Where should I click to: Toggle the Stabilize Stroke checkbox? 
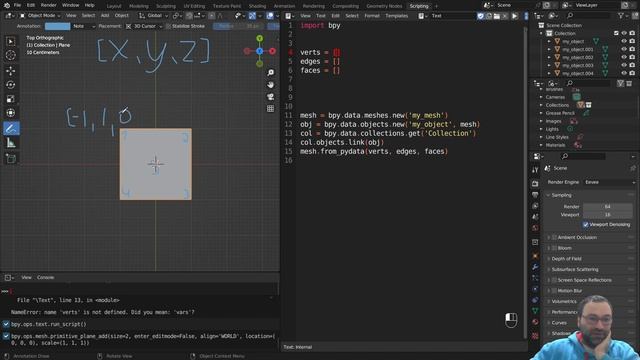pyautogui.click(x=168, y=26)
